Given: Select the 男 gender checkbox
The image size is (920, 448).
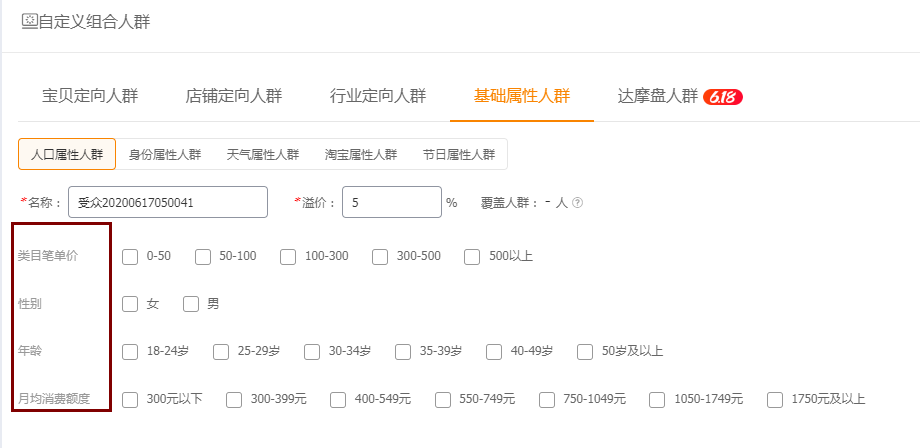Looking at the screenshot, I should (x=191, y=304).
